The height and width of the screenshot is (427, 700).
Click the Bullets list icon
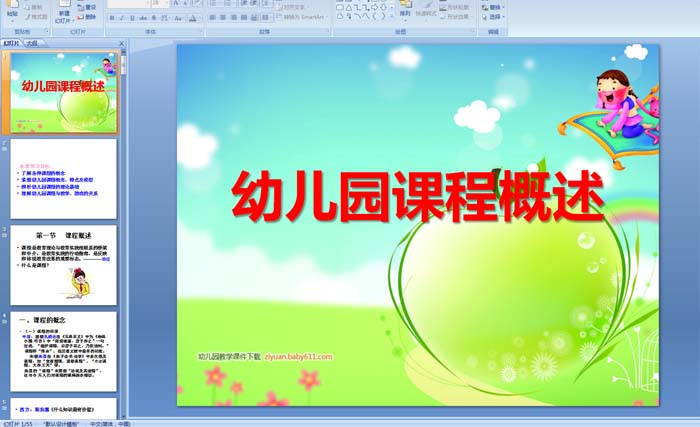213,3
